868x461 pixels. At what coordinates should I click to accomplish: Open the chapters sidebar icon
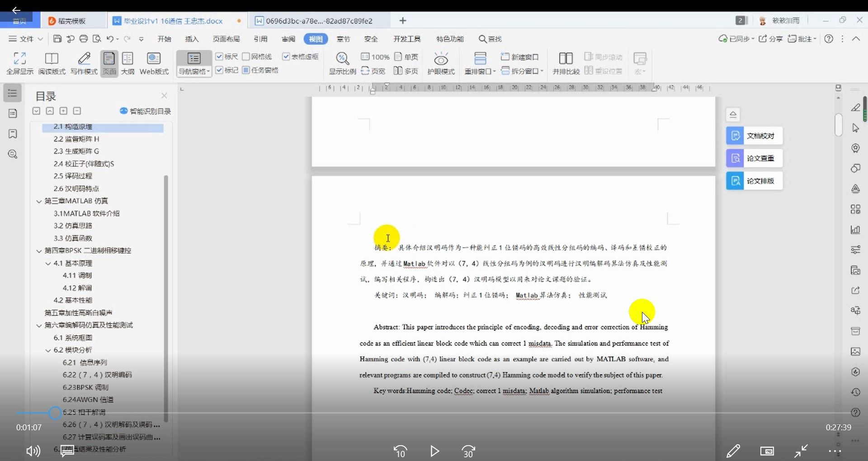click(13, 113)
